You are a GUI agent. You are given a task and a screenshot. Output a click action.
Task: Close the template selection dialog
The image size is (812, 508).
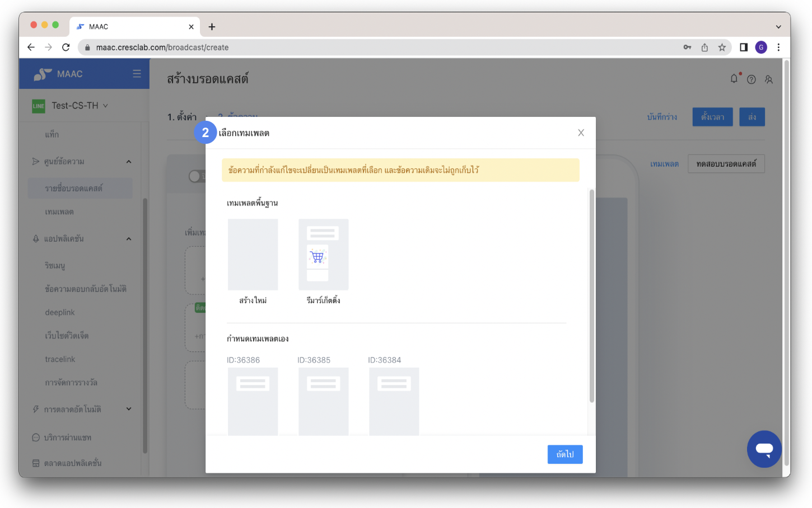581,133
